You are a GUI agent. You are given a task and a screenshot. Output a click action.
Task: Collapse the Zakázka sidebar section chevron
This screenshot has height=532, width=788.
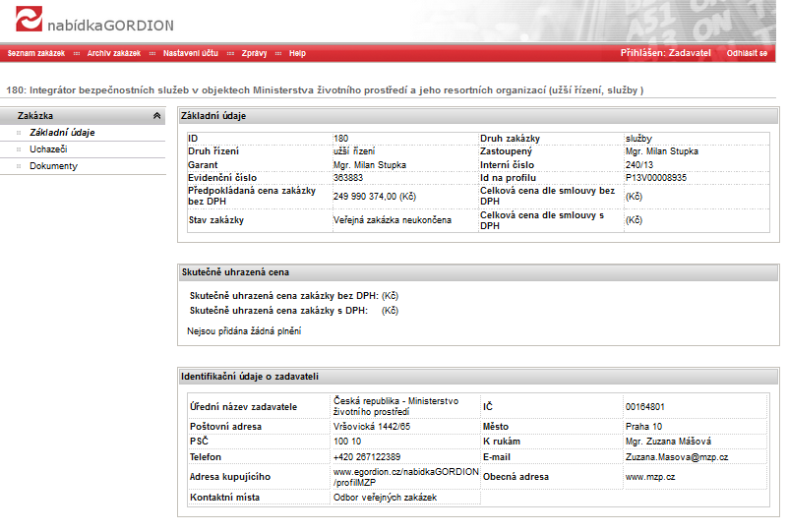[x=157, y=116]
